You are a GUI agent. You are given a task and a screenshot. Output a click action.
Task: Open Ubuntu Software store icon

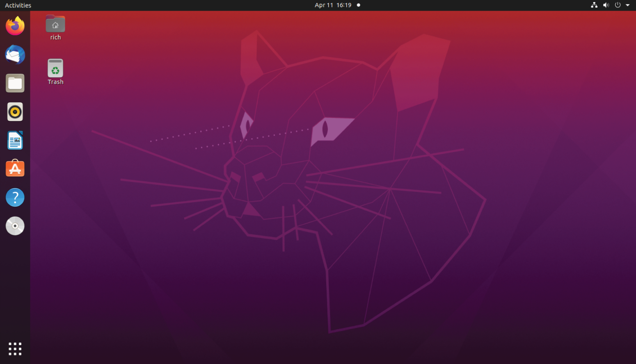click(15, 168)
